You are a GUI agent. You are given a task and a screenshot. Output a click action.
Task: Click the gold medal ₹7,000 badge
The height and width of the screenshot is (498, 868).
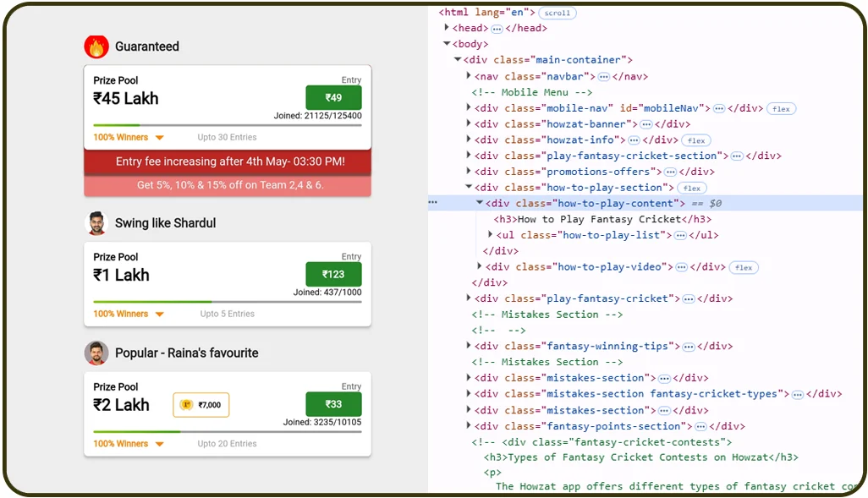(x=201, y=405)
